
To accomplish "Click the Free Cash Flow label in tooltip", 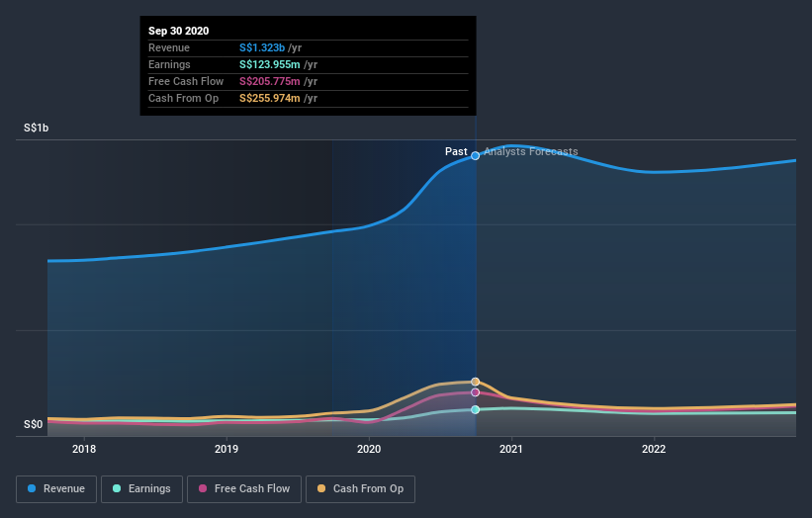I will click(x=186, y=81).
